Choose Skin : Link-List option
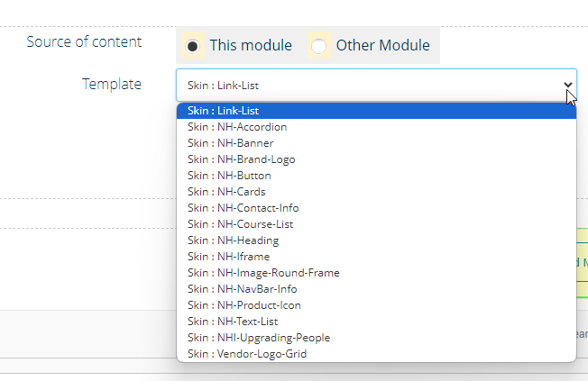 (224, 111)
